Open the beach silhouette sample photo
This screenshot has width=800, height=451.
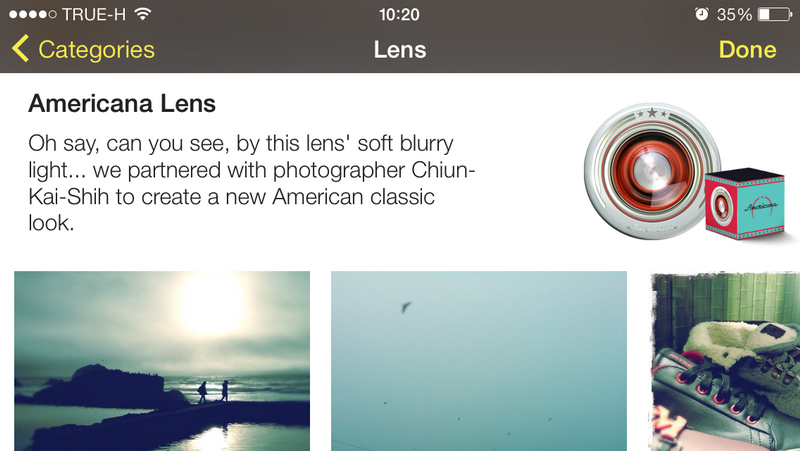[162, 361]
